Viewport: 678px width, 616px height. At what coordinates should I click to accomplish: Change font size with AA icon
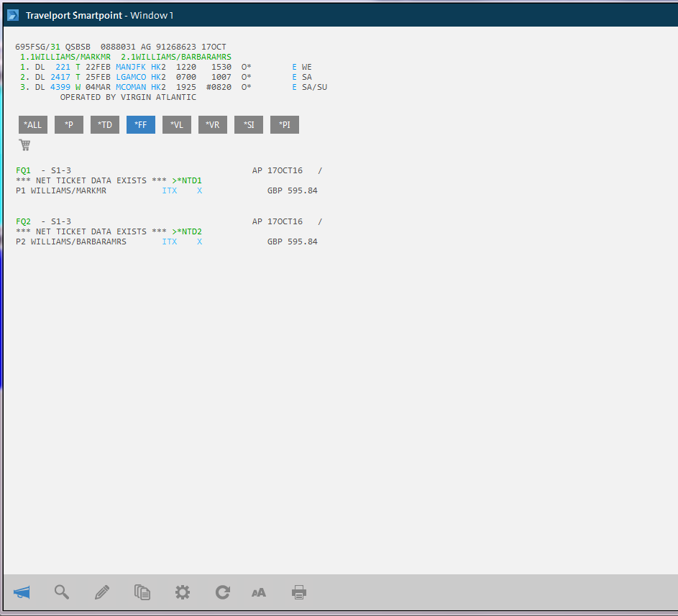coord(259,593)
